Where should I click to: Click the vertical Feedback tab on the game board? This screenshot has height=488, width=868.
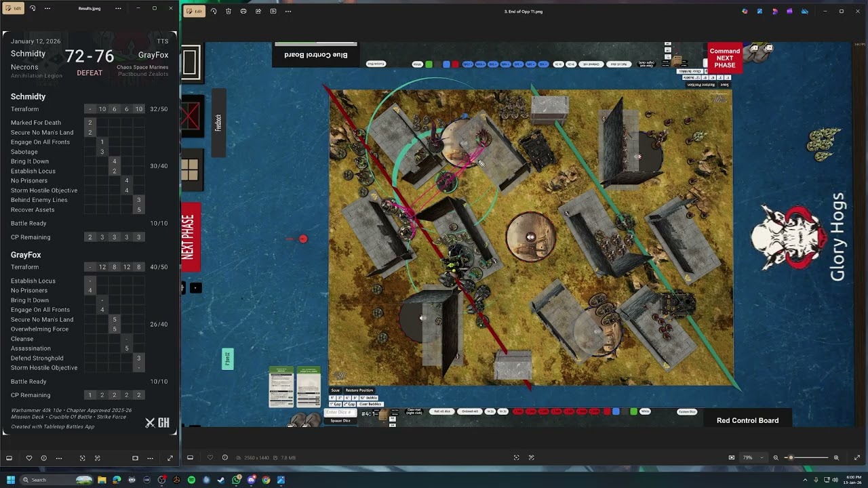point(218,123)
